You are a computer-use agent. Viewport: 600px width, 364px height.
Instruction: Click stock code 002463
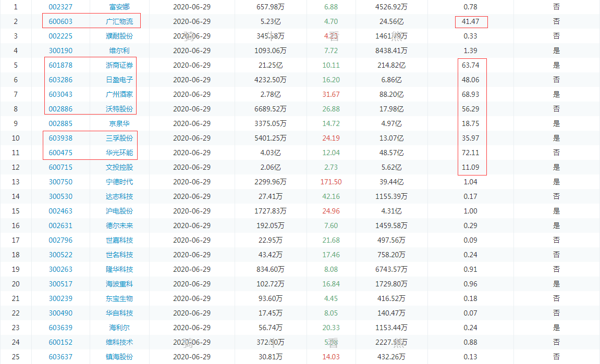pyautogui.click(x=60, y=211)
